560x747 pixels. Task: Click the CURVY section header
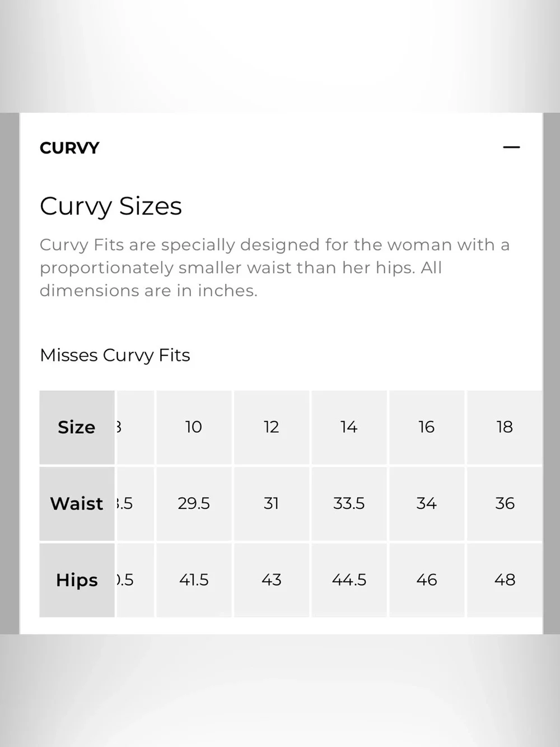coord(69,148)
